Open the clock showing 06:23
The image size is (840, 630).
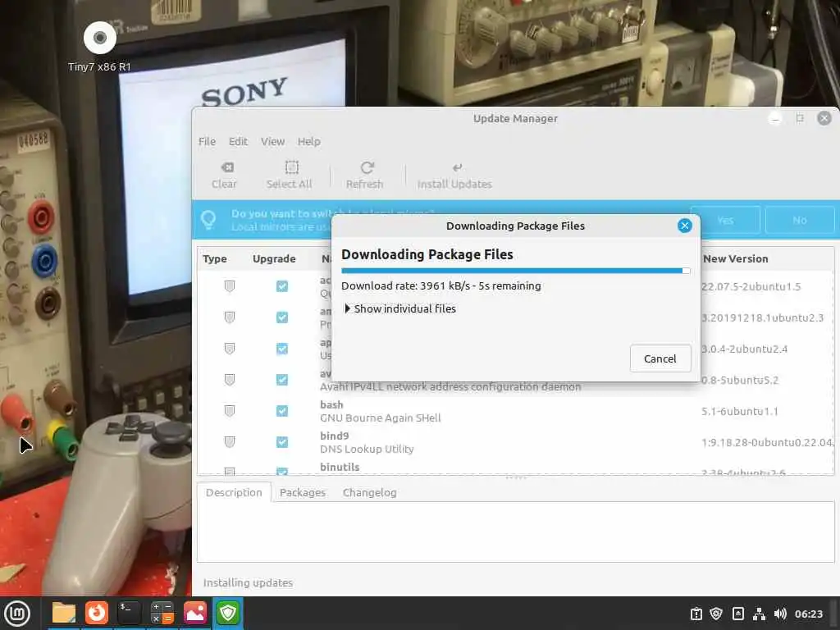click(x=808, y=614)
